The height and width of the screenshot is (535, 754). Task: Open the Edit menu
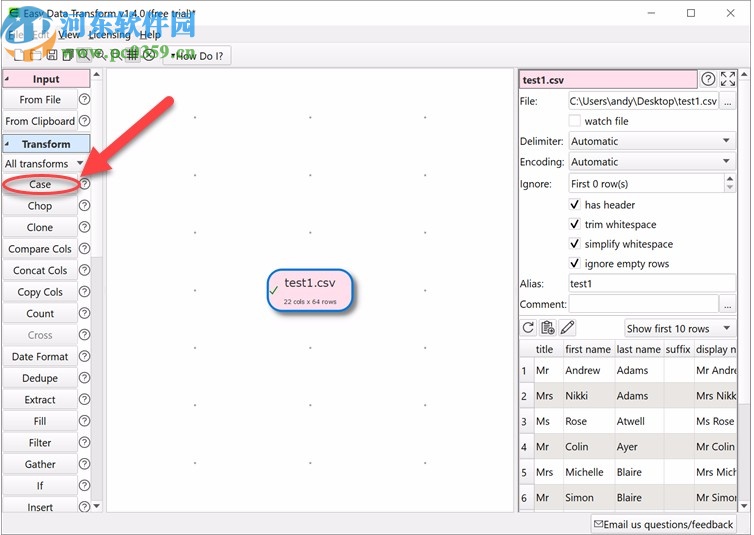[x=41, y=35]
